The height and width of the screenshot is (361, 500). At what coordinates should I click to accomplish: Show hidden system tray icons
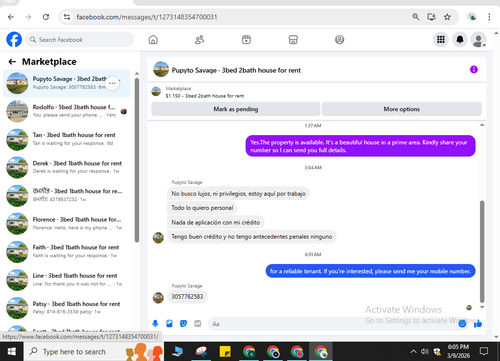click(413, 351)
